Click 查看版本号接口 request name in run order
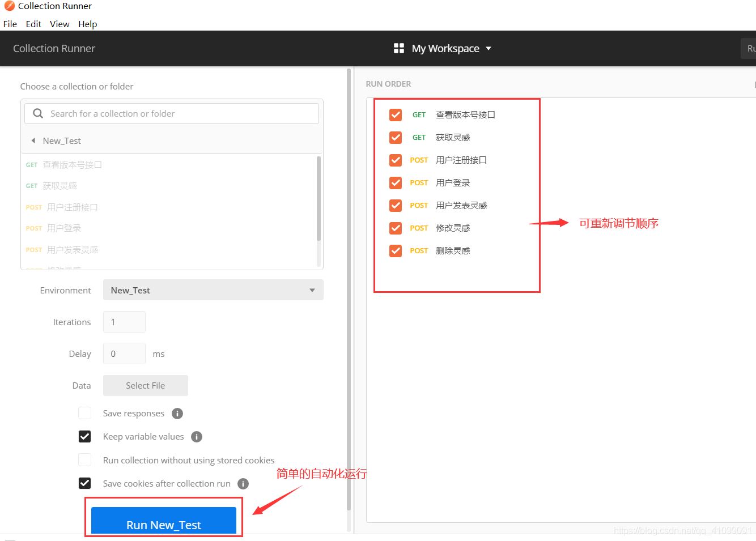756x541 pixels. point(465,115)
